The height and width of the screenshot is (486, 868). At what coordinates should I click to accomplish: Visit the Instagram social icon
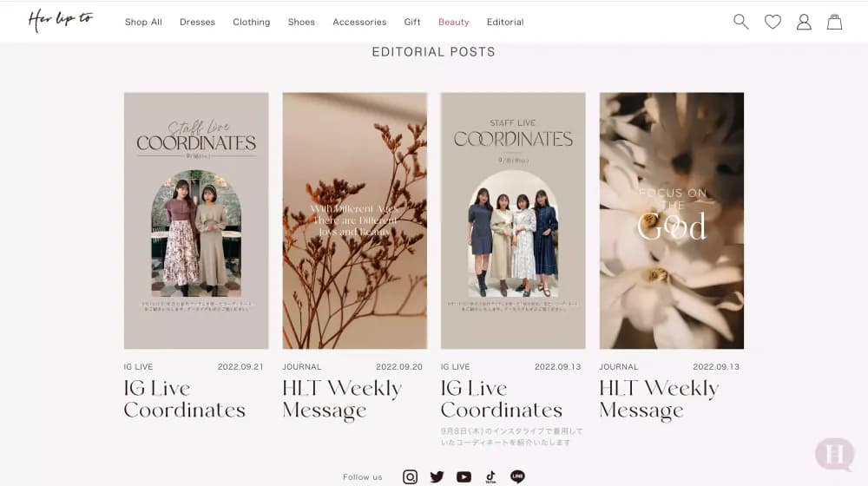point(411,476)
